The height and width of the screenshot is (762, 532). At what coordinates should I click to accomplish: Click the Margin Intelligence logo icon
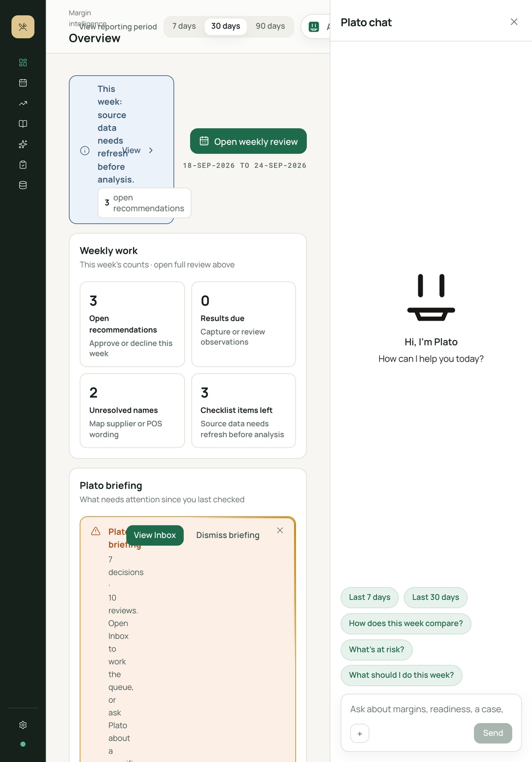click(x=23, y=27)
